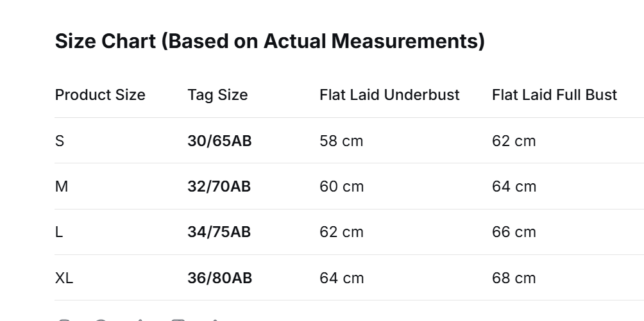The image size is (644, 321).
Task: Click the Flat Laid Full Bust header
Action: [554, 95]
